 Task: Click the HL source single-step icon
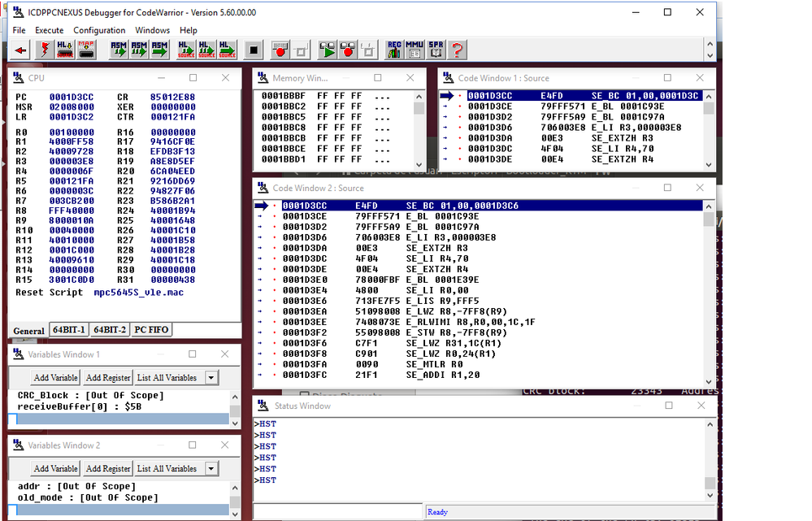pos(186,50)
